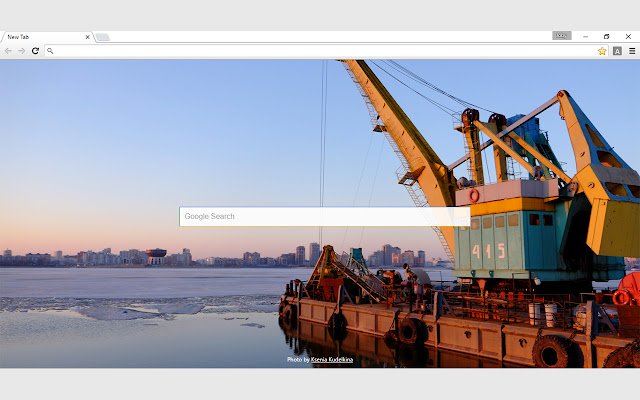This screenshot has width=640, height=400.
Task: Open the extension icon beside the bookmark star
Action: point(617,51)
